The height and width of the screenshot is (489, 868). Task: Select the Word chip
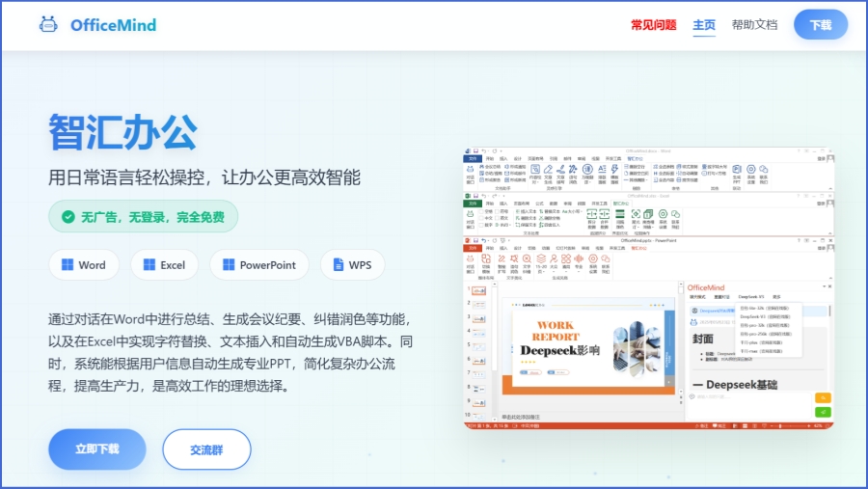[x=84, y=264]
